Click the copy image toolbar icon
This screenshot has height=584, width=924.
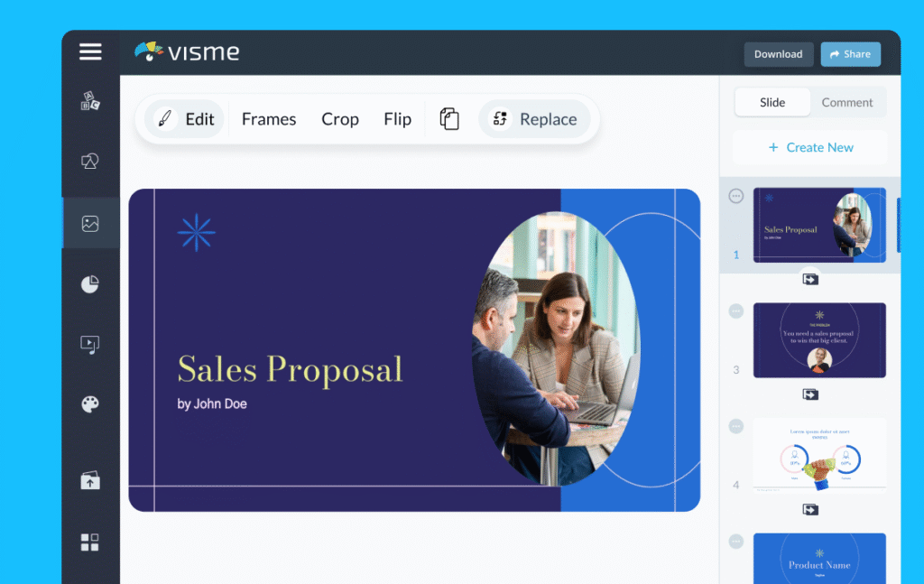pos(449,119)
